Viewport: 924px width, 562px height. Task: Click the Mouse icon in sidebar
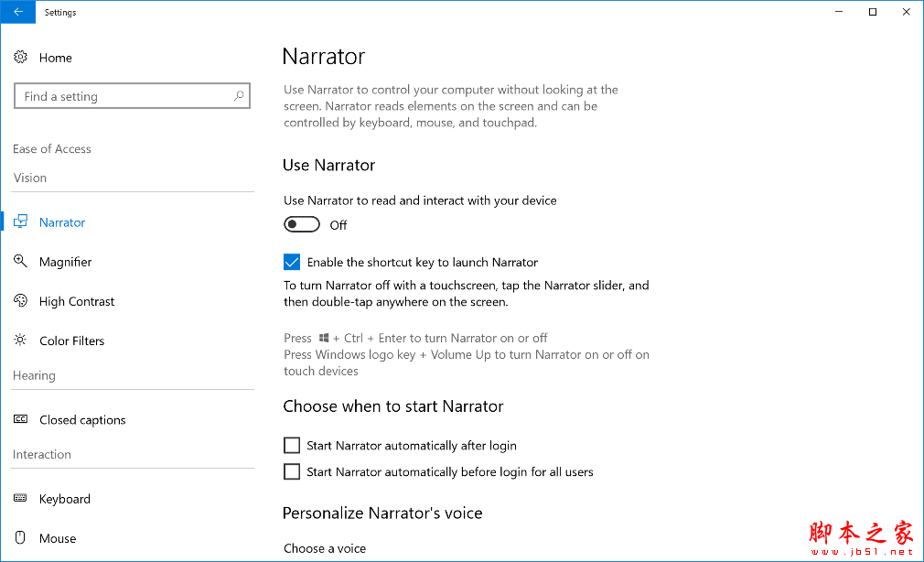click(20, 538)
